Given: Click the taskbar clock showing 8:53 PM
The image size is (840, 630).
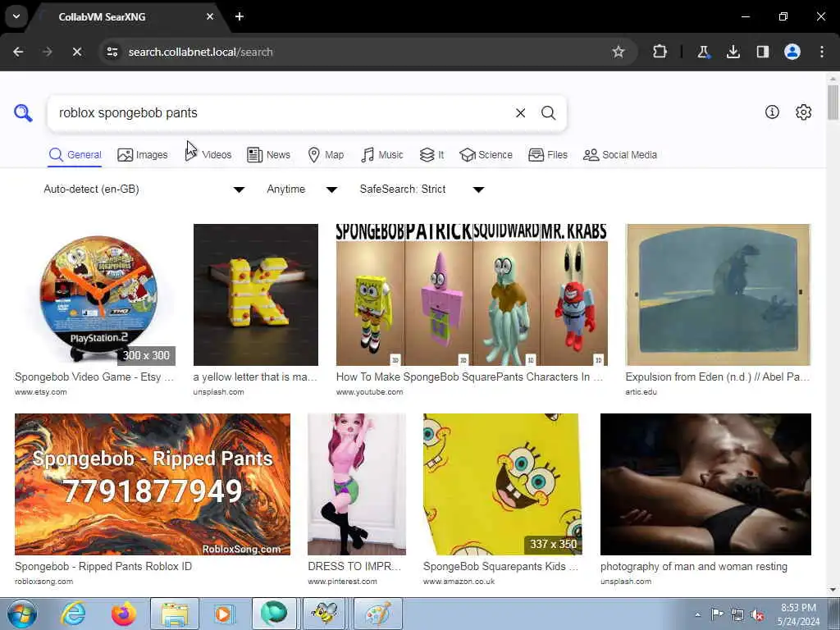Looking at the screenshot, I should (x=798, y=614).
